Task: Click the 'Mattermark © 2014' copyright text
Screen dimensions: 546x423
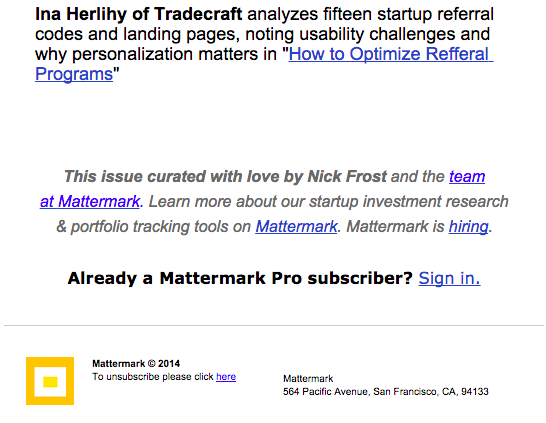Action: (x=136, y=364)
